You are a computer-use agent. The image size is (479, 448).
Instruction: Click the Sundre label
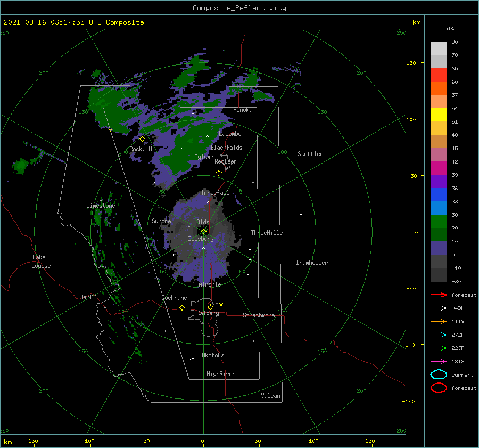pos(161,221)
